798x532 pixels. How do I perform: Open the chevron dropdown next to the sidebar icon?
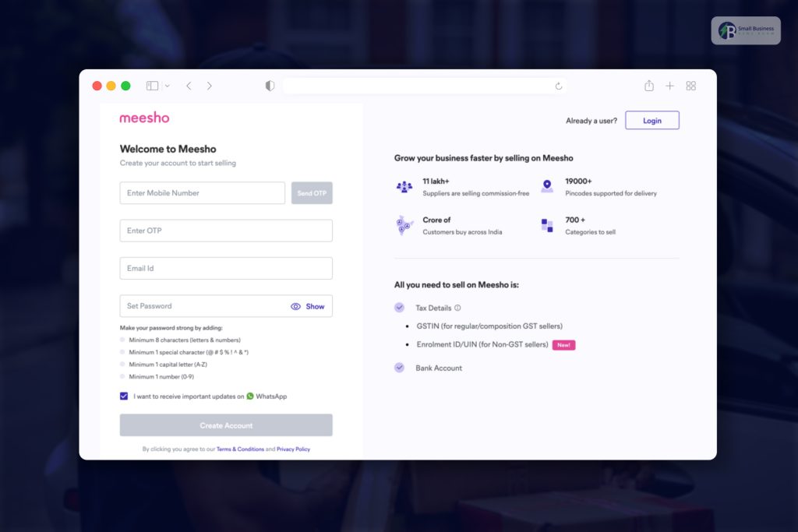point(167,86)
